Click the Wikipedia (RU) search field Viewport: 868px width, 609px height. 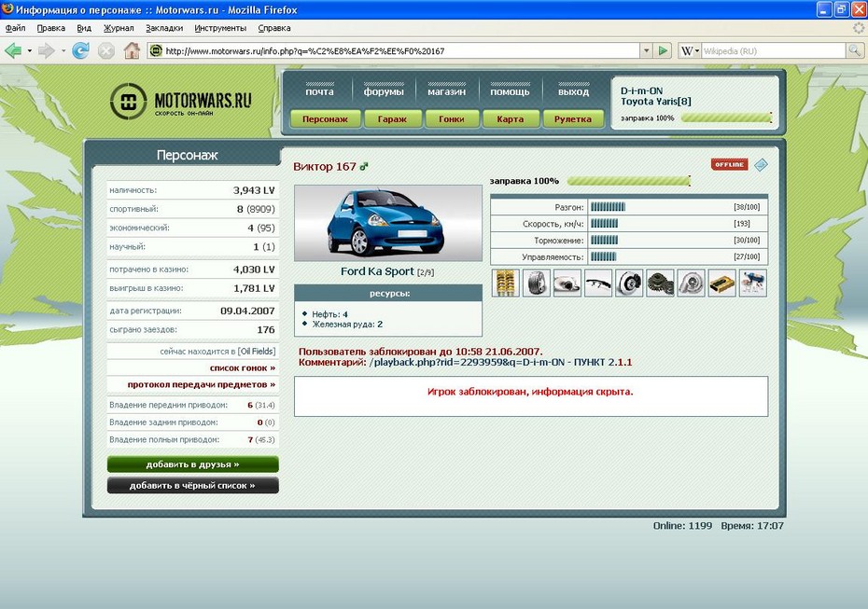[774, 51]
